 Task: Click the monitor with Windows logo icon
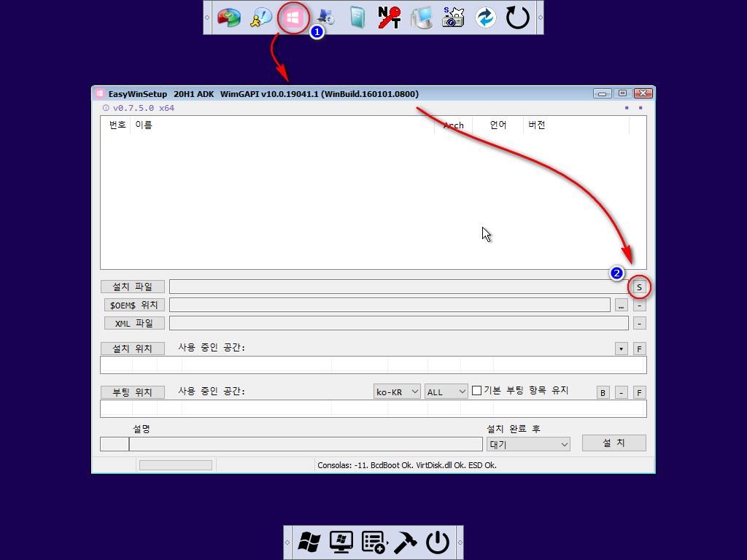click(341, 542)
